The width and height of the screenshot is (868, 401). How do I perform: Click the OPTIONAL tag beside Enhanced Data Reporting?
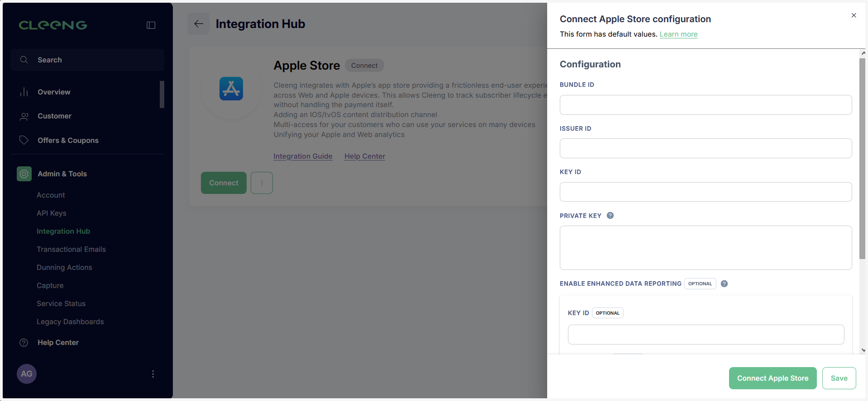tap(700, 284)
